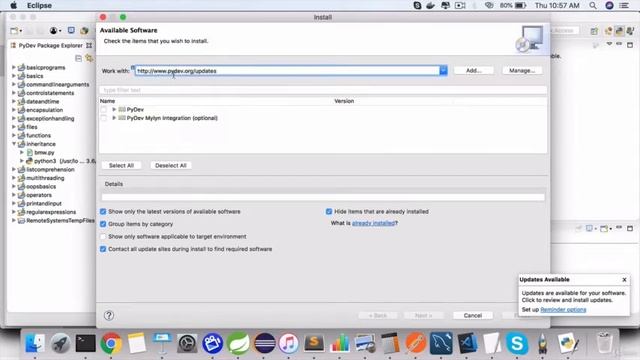
Task: Open iTunes from the dock
Action: [x=289, y=343]
